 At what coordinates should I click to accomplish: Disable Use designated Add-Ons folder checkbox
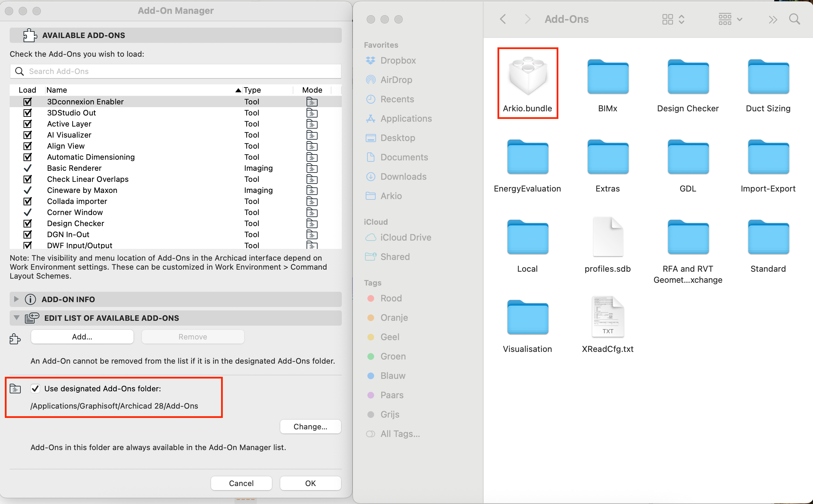pos(35,389)
